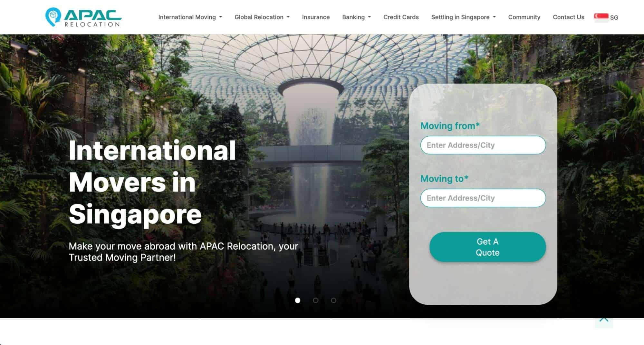
Task: Open the Contact Us page
Action: 568,17
